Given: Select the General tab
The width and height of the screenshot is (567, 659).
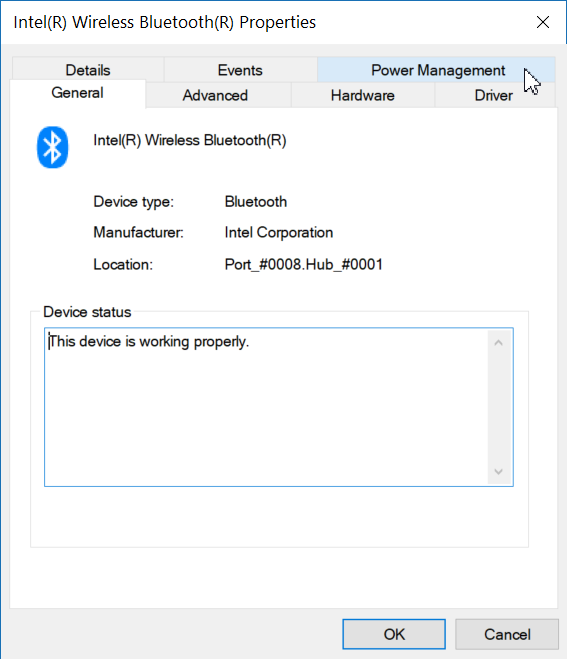Looking at the screenshot, I should pos(77,93).
